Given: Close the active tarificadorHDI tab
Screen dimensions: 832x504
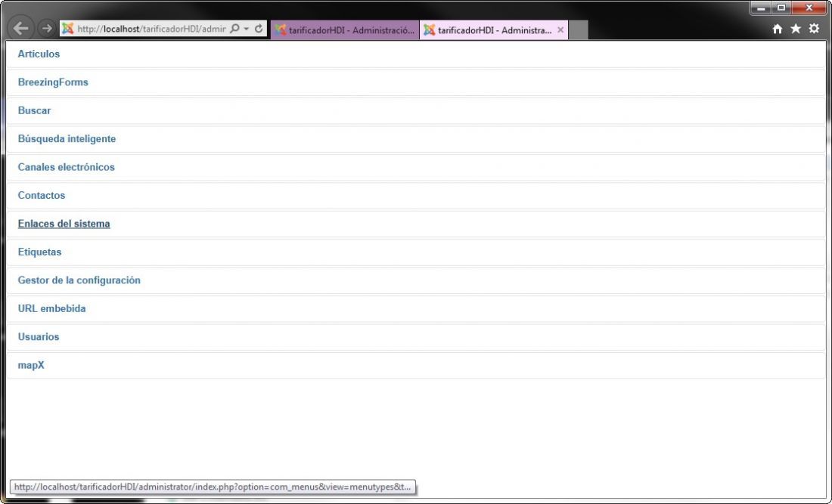Looking at the screenshot, I should click(560, 30).
